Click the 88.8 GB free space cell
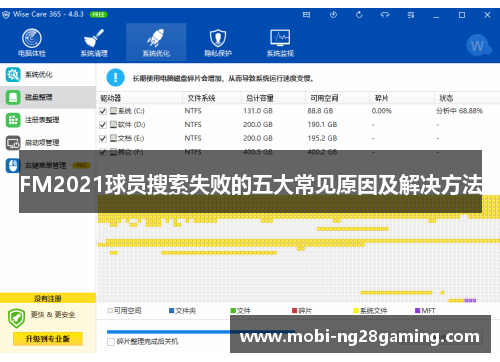 tap(320, 111)
